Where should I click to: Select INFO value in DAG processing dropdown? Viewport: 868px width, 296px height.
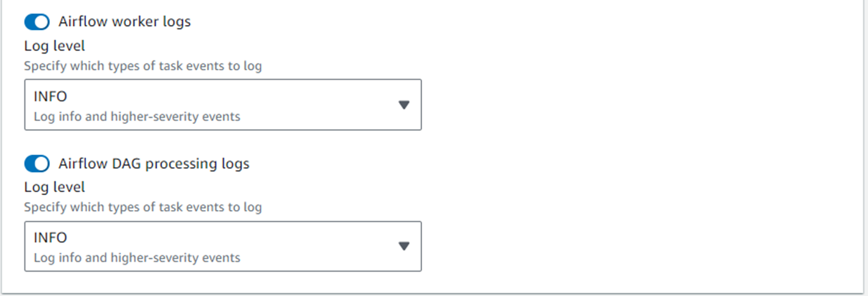51,237
